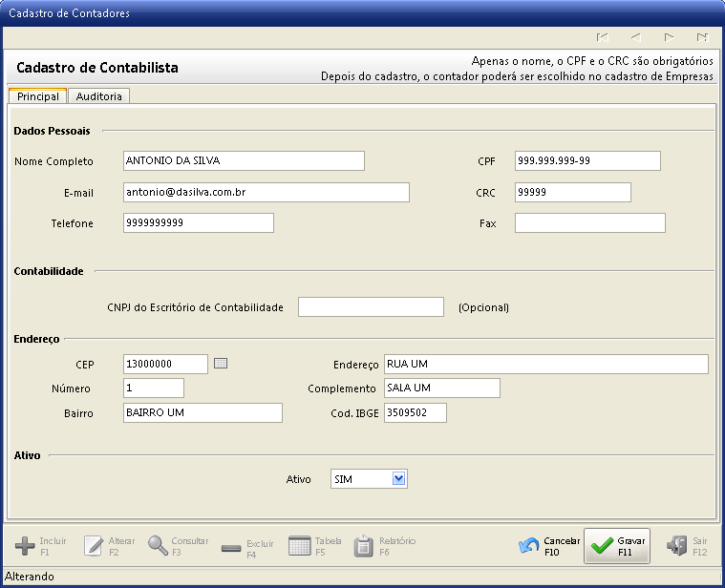Click the Consultar F3 magnifier icon
This screenshot has height=588, width=725.
click(158, 546)
